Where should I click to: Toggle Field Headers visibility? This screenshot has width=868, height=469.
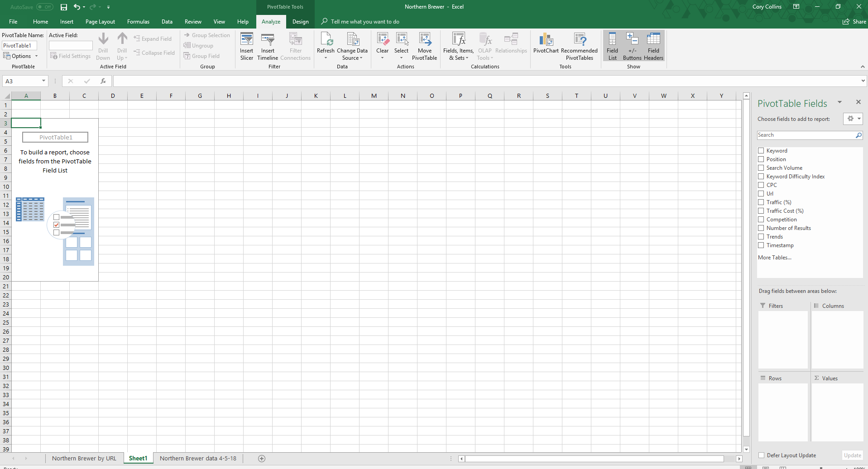[653, 46]
